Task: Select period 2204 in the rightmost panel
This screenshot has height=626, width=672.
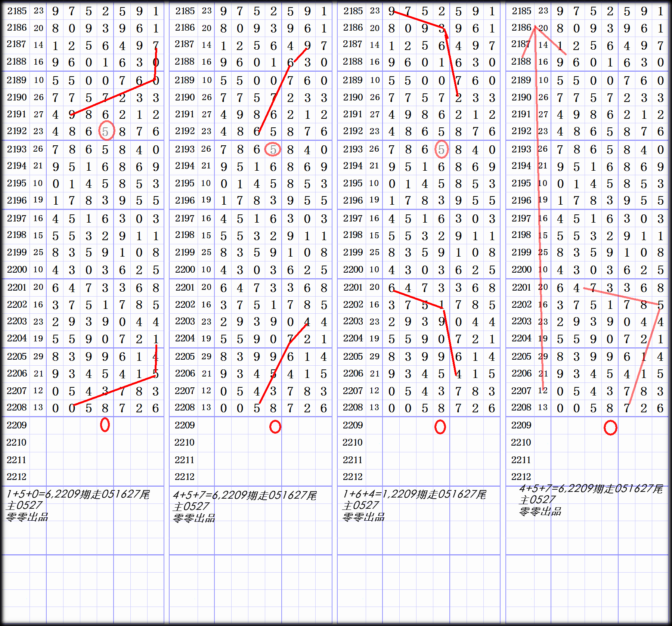Action: coord(522,338)
